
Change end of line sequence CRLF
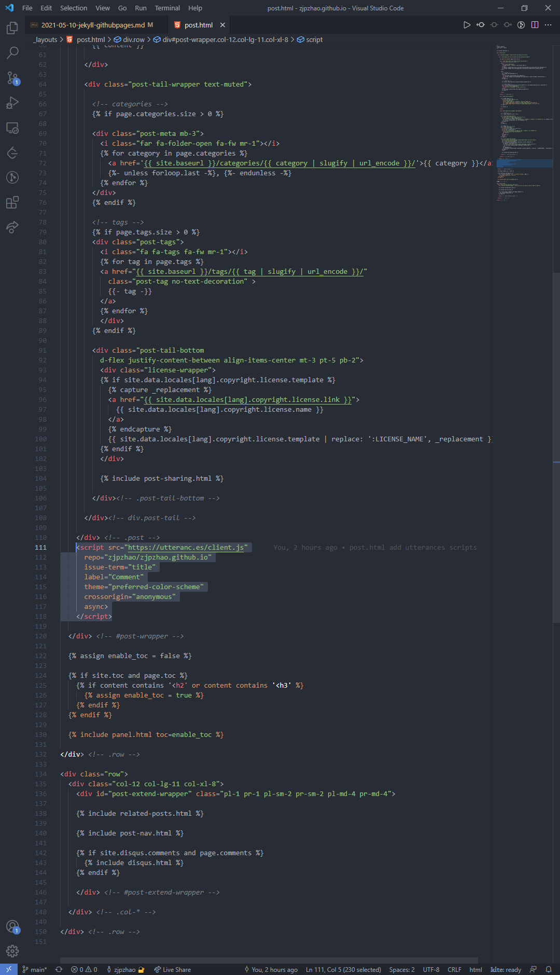455,969
